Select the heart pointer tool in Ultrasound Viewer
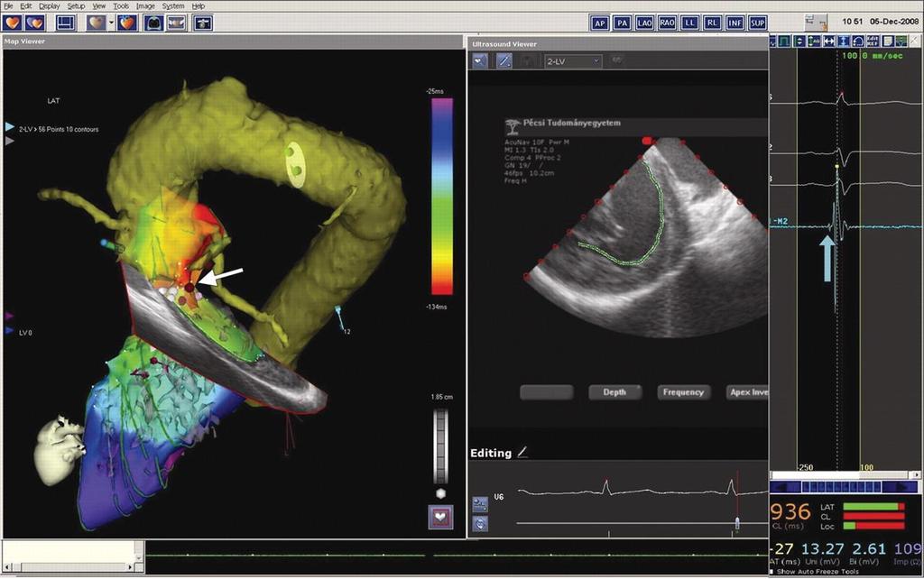 [x=480, y=60]
